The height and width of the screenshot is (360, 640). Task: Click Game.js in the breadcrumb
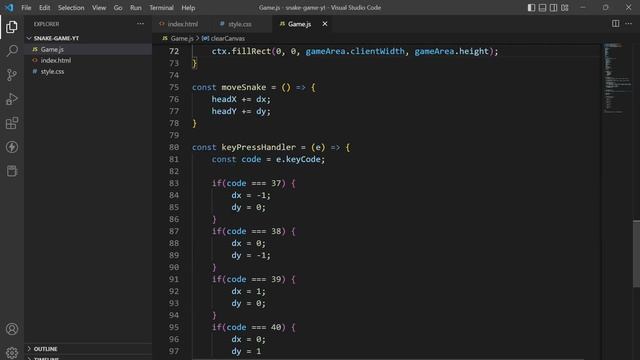point(182,38)
